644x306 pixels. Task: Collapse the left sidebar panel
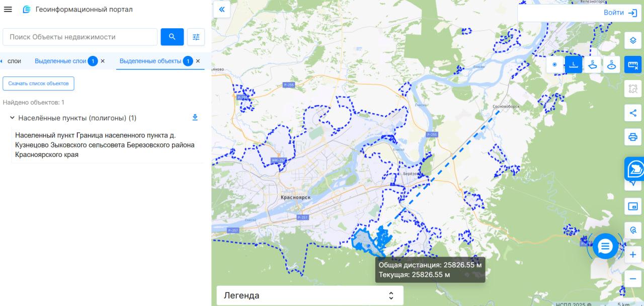click(221, 10)
